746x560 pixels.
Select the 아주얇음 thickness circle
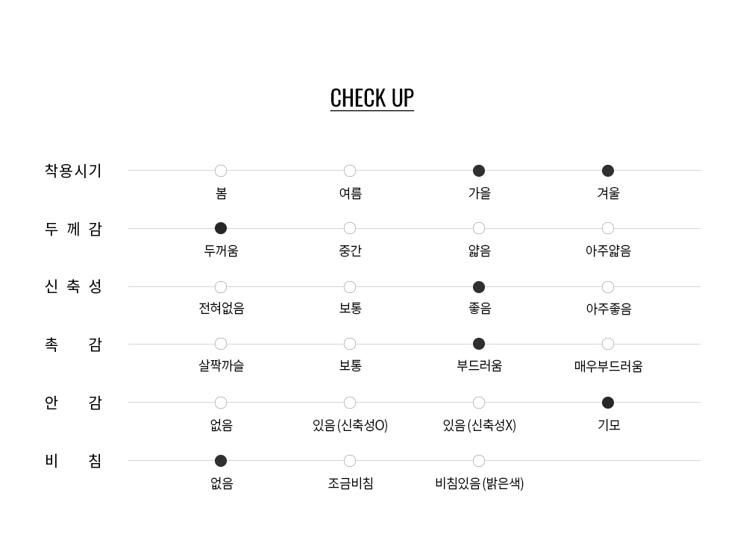[608, 228]
